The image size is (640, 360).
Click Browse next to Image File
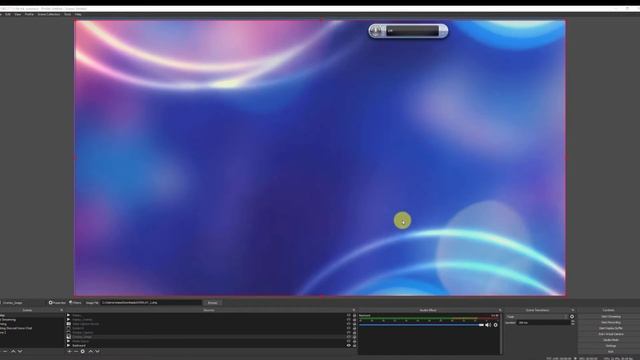pyautogui.click(x=212, y=303)
